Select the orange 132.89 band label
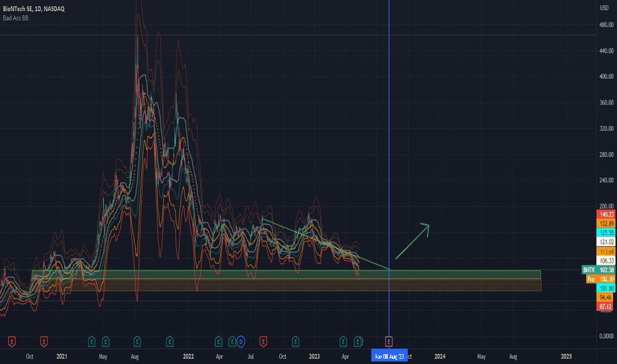Screen dimensions: 617x364 pyautogui.click(x=606, y=224)
